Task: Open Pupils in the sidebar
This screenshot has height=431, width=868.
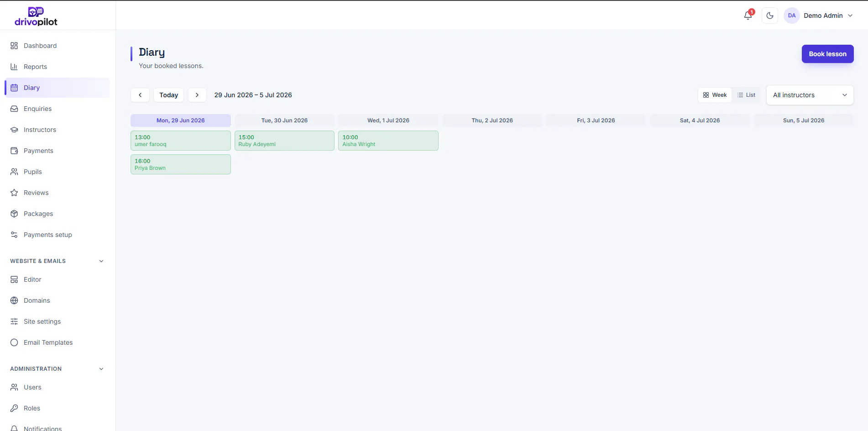Action: point(57,172)
